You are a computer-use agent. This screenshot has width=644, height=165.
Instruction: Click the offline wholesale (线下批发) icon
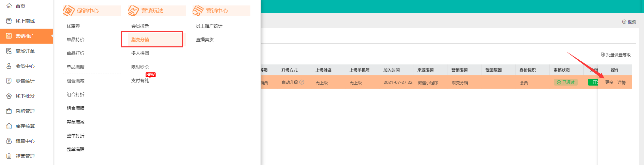(x=9, y=96)
